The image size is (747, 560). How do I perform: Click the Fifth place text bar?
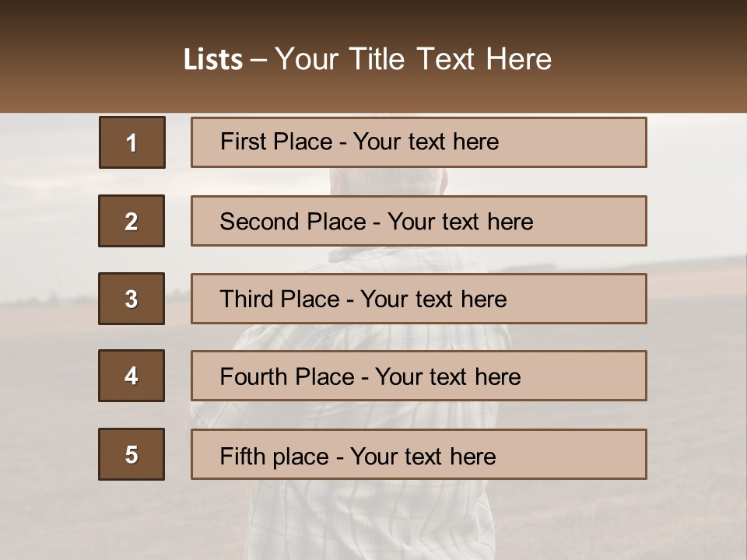(x=419, y=454)
